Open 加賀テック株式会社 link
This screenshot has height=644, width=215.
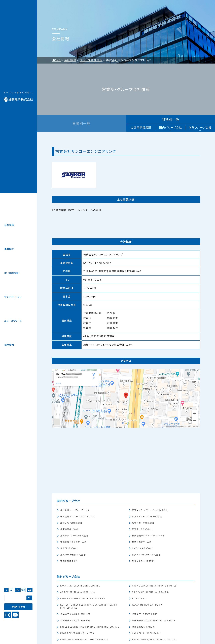pos(142,529)
